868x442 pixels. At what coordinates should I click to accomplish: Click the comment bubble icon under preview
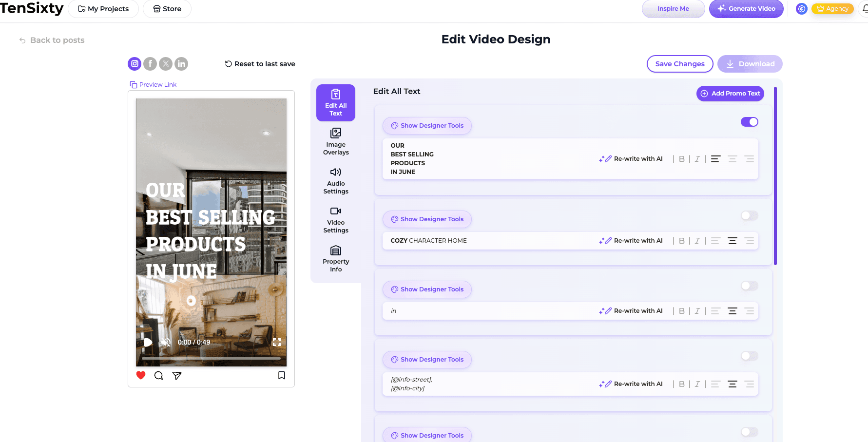pos(158,375)
